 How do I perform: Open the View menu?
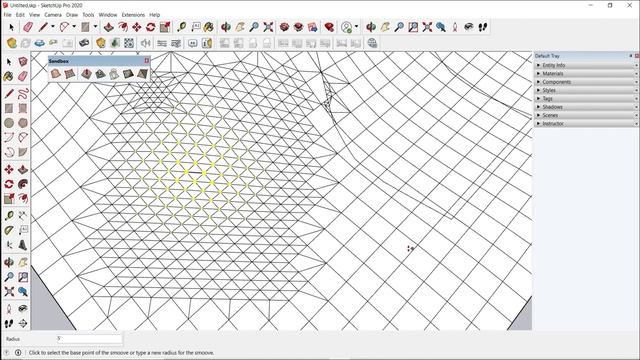[34, 15]
